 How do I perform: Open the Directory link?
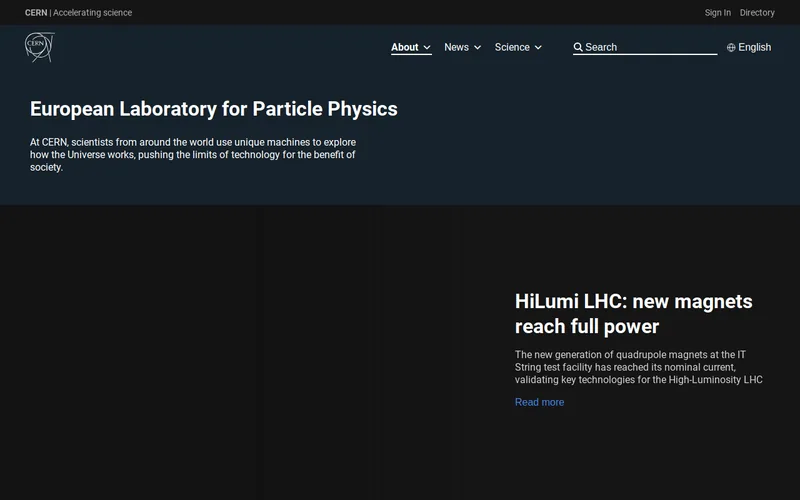click(757, 13)
